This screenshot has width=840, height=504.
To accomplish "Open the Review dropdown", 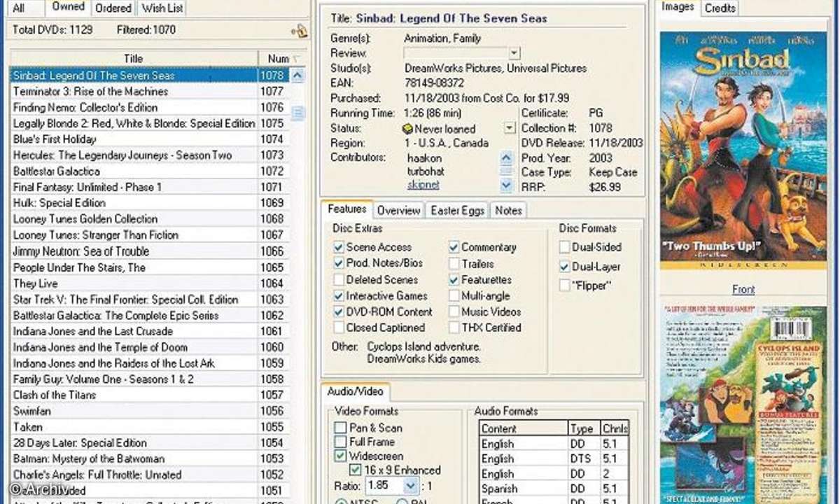I will [514, 53].
